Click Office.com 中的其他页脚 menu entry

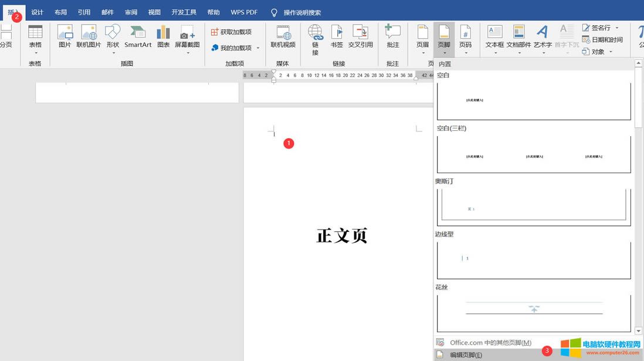coord(490,343)
